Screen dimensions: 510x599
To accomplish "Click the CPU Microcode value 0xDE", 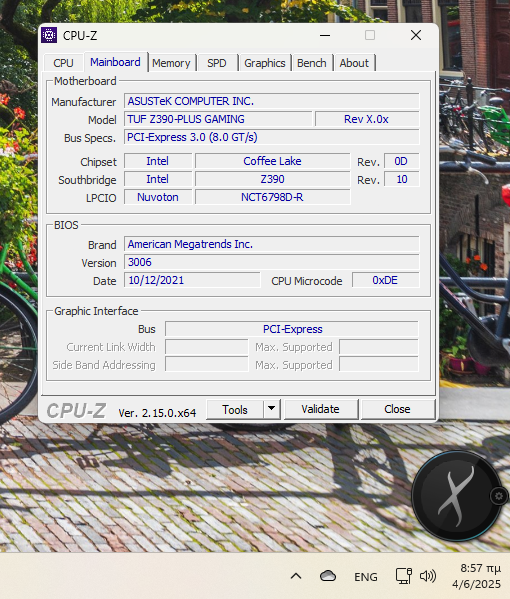I will (x=385, y=280).
